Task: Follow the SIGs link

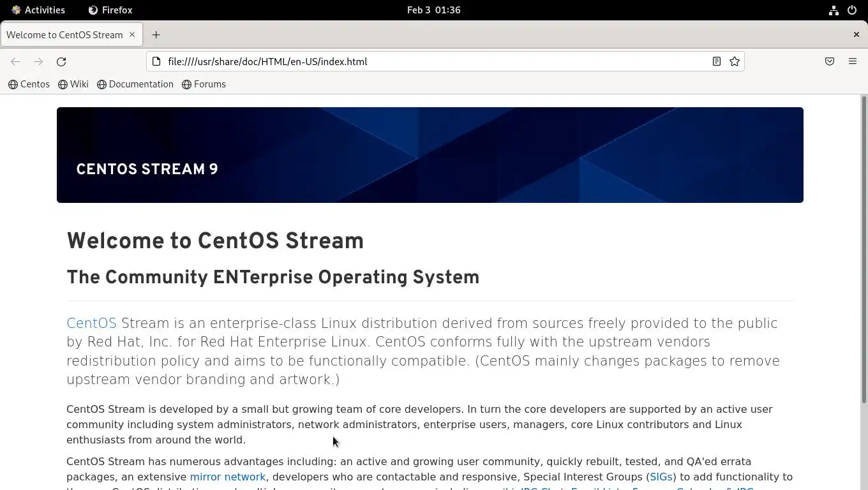Action: [x=661, y=477]
